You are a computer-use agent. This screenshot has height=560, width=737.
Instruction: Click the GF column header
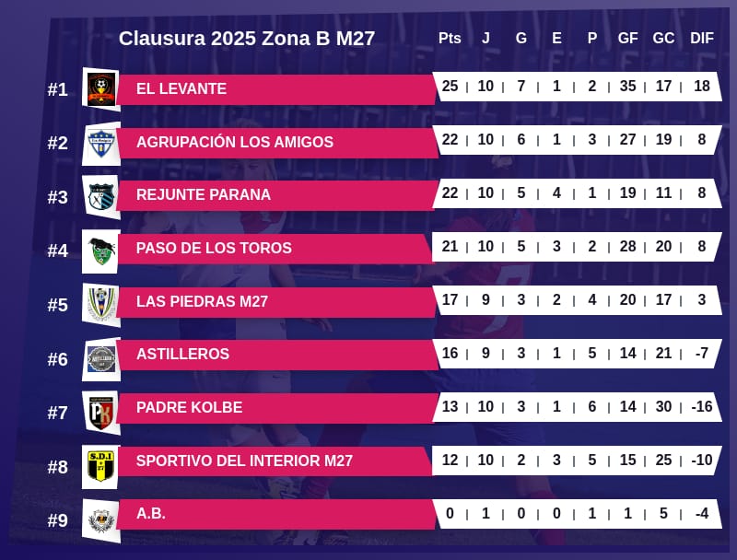[627, 39]
